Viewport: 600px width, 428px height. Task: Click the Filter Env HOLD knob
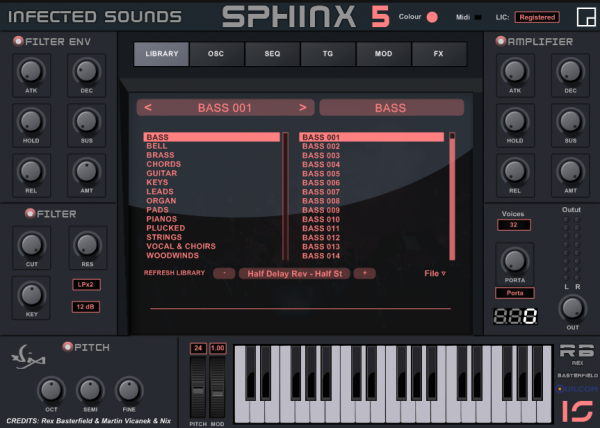[x=31, y=121]
